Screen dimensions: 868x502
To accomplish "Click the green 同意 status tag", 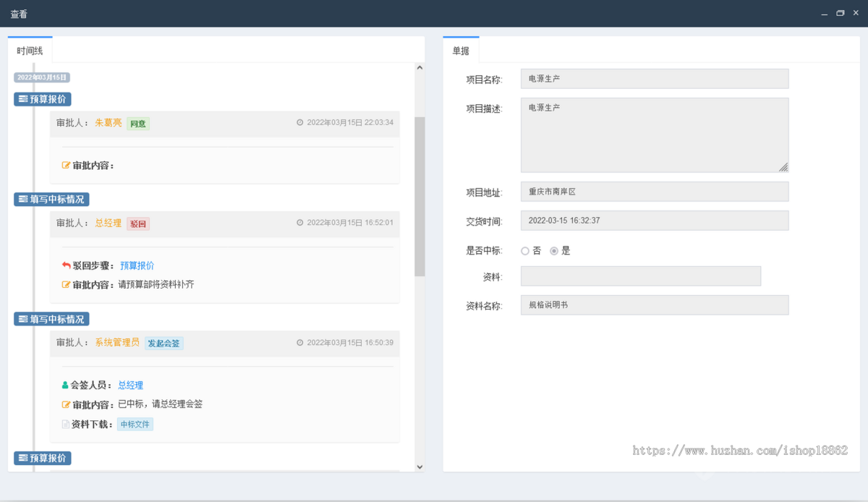I will click(x=137, y=124).
